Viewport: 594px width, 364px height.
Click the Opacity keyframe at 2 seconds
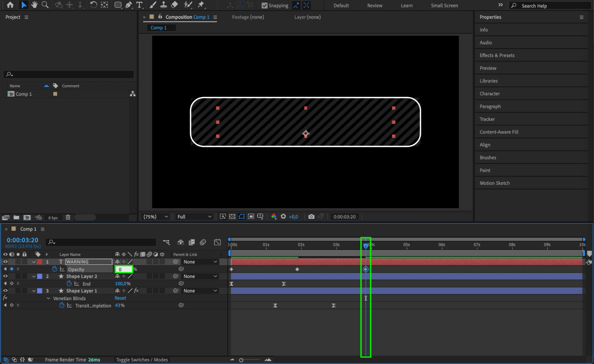tap(297, 269)
